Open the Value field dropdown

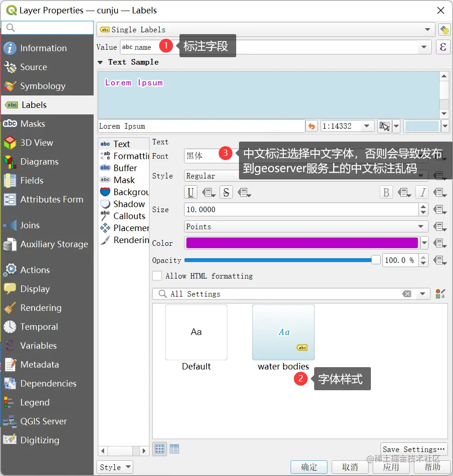(x=424, y=47)
